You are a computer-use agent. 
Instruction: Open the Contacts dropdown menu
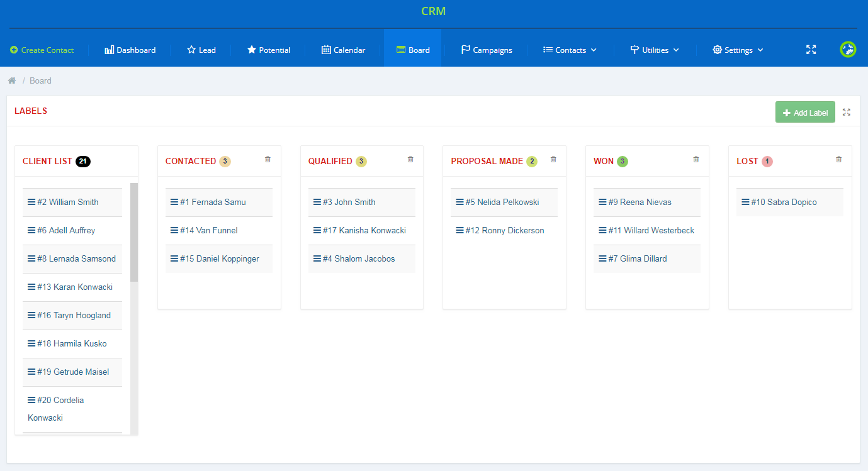[x=570, y=50]
